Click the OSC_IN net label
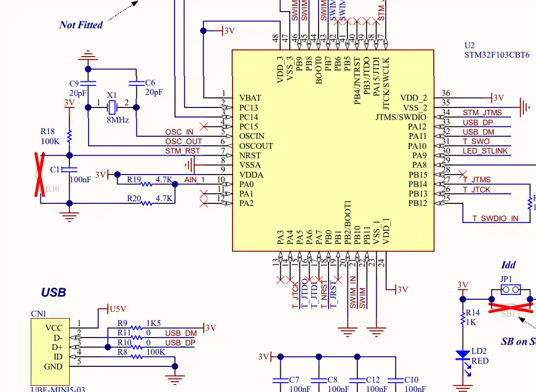Viewport: 536px width, 392px height. (x=179, y=132)
